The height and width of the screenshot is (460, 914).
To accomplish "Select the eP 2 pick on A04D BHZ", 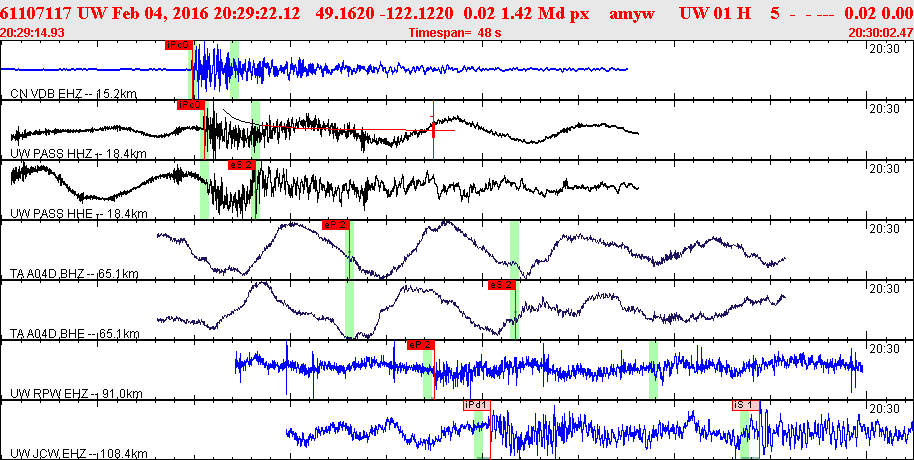I will click(x=335, y=225).
